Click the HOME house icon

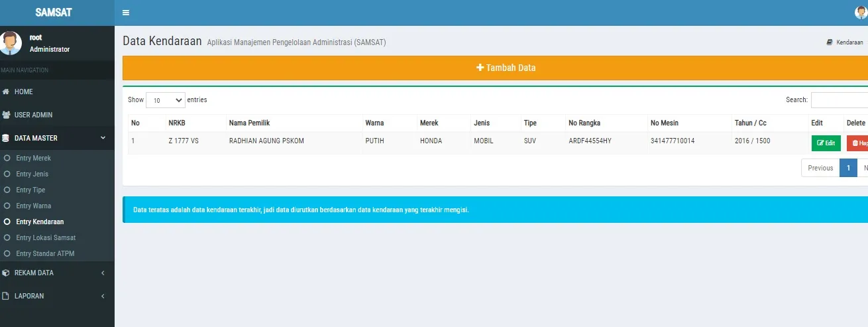[x=7, y=92]
